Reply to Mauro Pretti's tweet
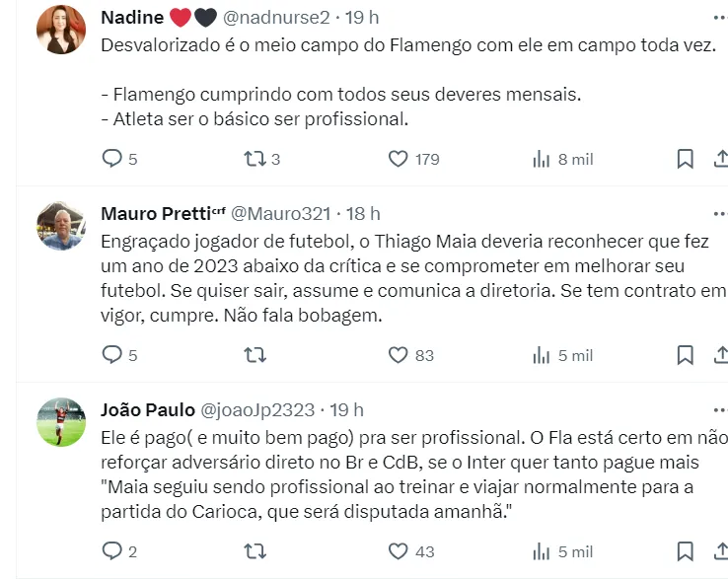 (112, 355)
